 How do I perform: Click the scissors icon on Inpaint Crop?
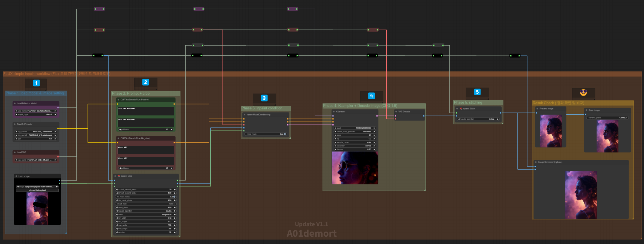119,176
